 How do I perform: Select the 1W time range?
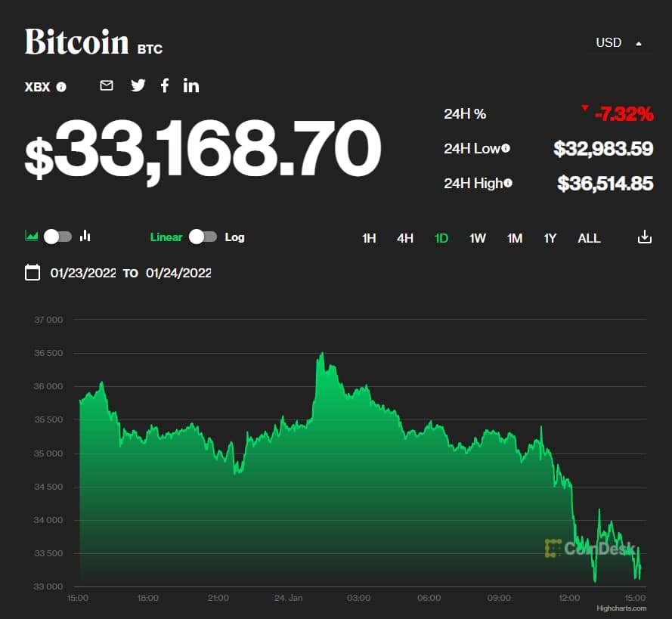[x=478, y=238]
